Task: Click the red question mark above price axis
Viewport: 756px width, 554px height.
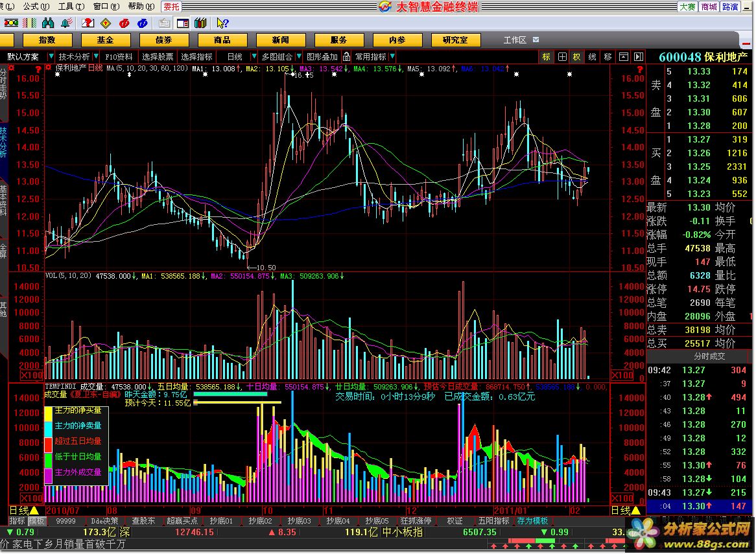Action: coord(38,69)
